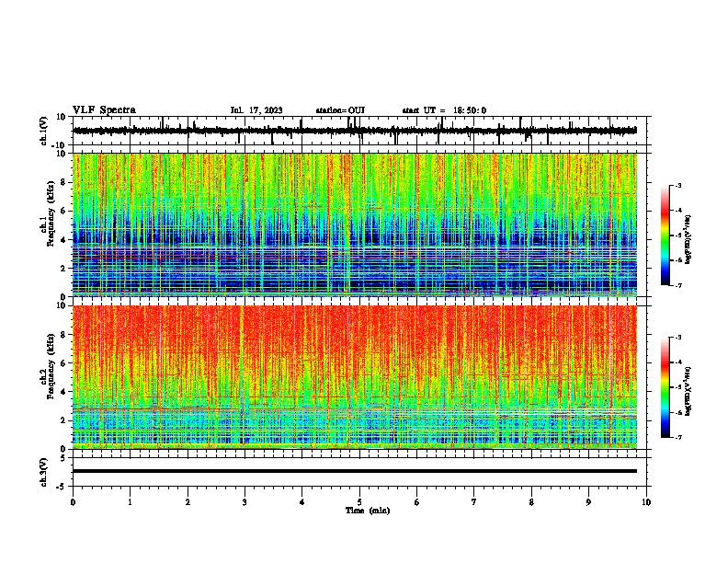Click the ch.1 voltage waveform trace

pos(355,131)
